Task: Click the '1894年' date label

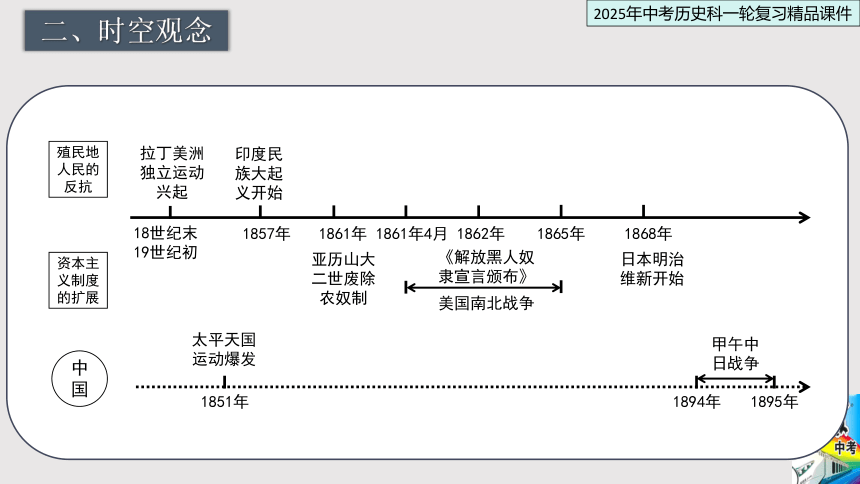Action: point(697,402)
